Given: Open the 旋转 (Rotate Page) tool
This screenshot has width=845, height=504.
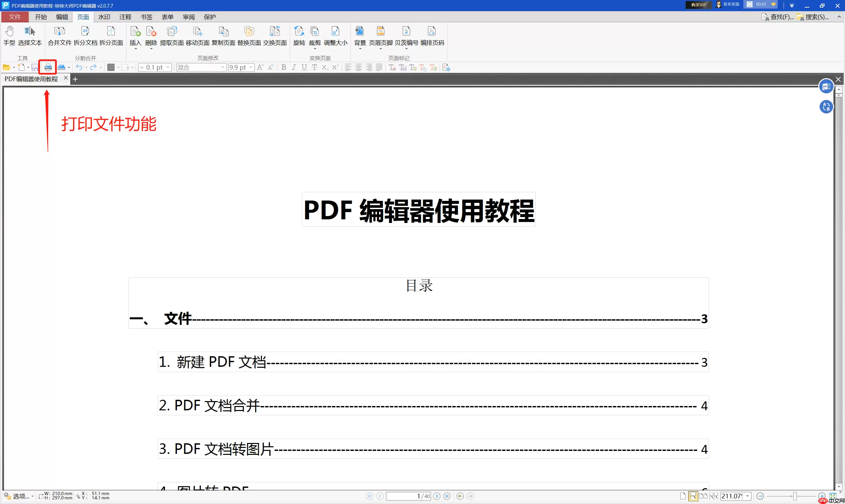Looking at the screenshot, I should (299, 36).
